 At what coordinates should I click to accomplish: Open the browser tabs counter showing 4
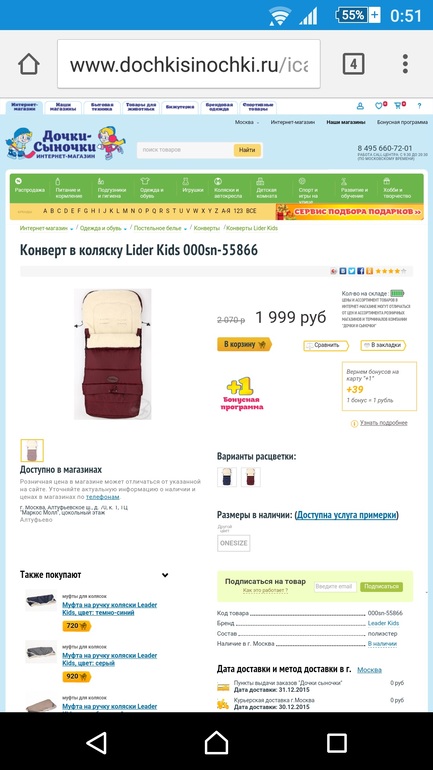coord(353,64)
